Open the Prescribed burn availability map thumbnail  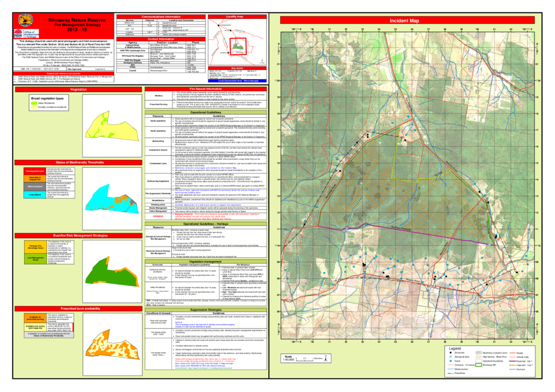tap(112, 344)
